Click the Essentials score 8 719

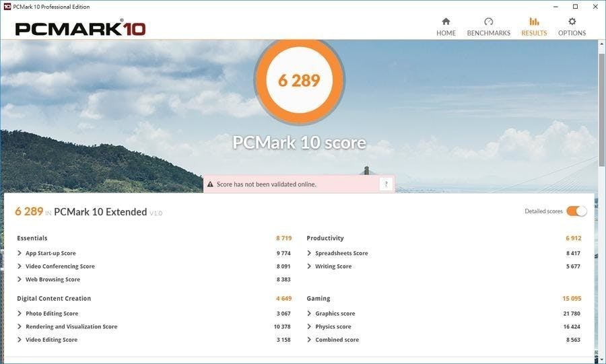point(283,238)
